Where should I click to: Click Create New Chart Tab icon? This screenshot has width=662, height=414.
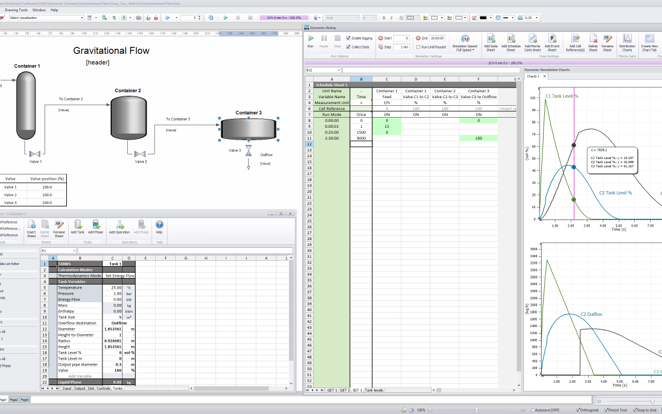649,43
